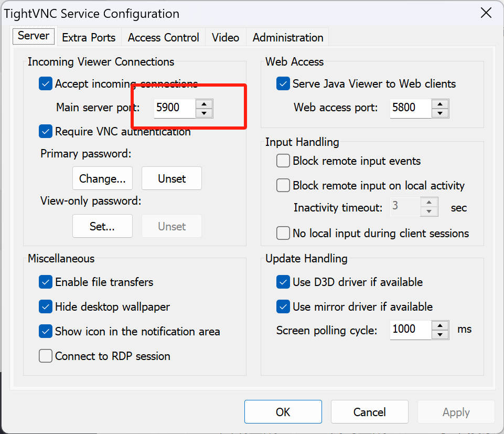Switch to the Administration tab
Image resolution: width=504 pixels, height=434 pixels.
coord(287,37)
